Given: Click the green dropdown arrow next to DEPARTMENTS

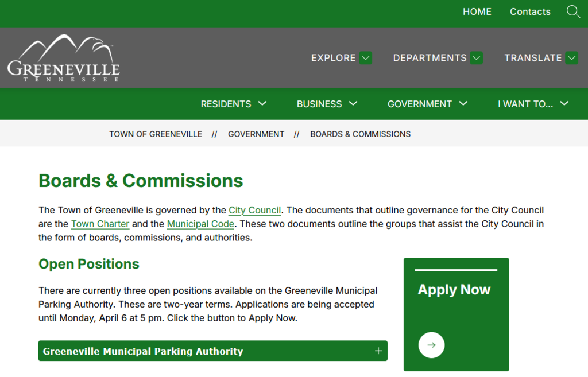Looking at the screenshot, I should [476, 57].
